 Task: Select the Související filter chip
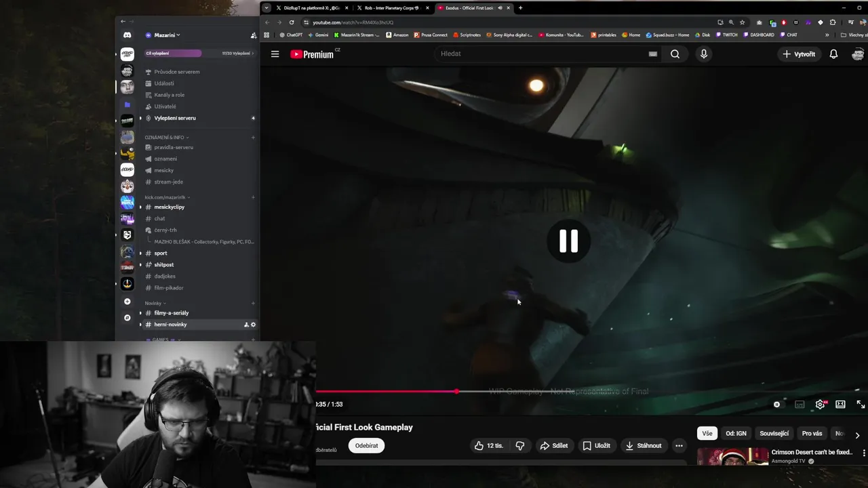(x=774, y=434)
